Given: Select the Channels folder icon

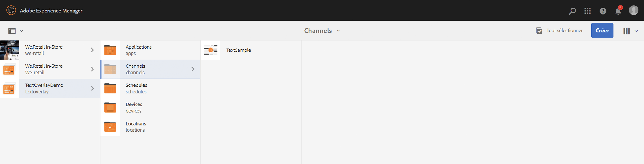Looking at the screenshot, I should point(110,69).
